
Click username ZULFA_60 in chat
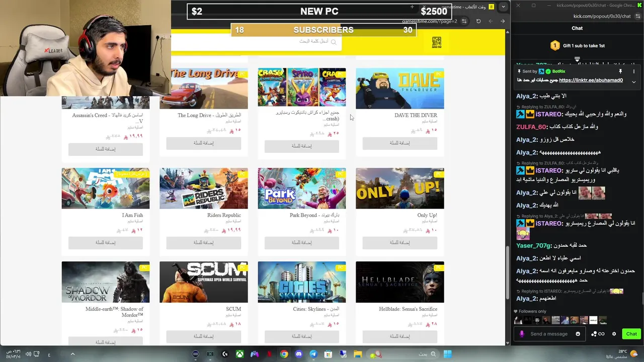click(x=531, y=127)
